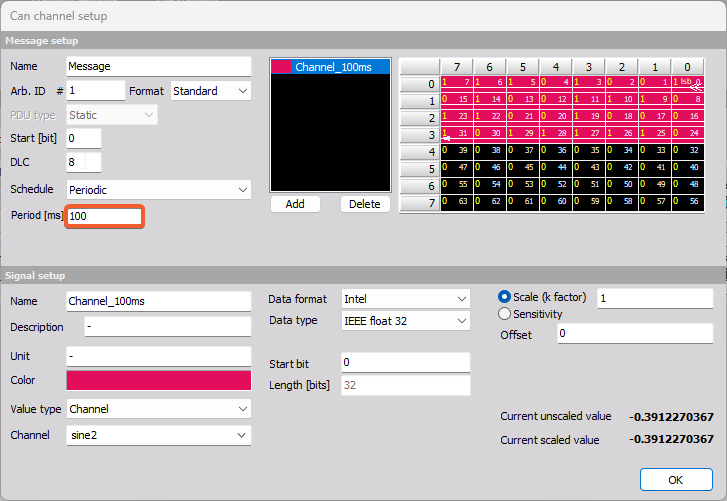This screenshot has width=727, height=501.
Task: Open the Schedule dropdown showing Periodic
Action: [x=159, y=190]
